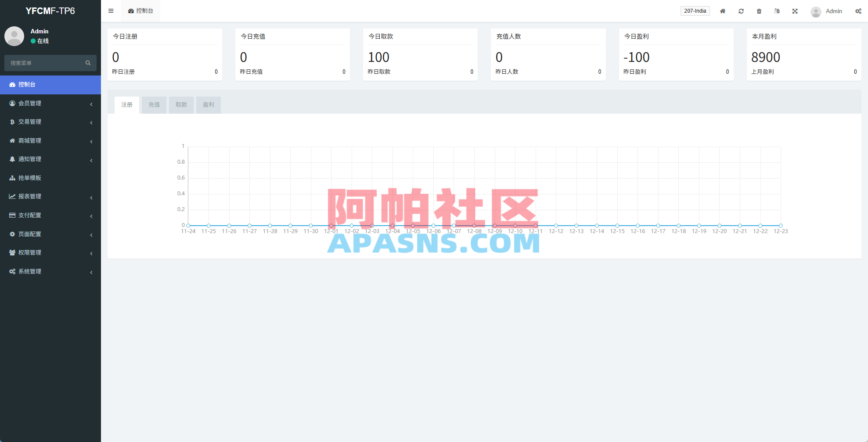Click the 今日取款 value 100
Screen dimensions: 868x442
point(378,57)
